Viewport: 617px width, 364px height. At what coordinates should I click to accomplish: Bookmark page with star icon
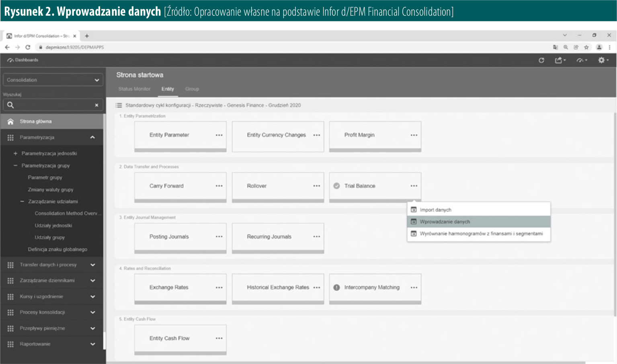(586, 47)
